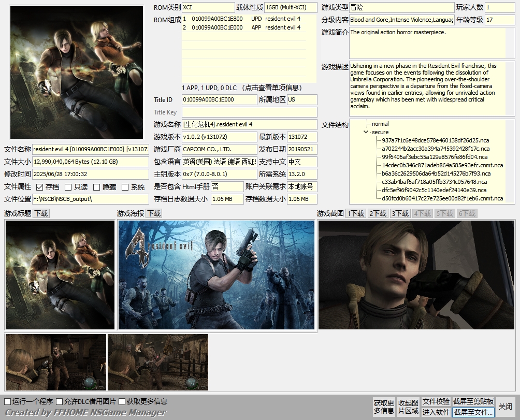Click the 收起图片区域 button
The width and height of the screenshot is (520, 420).
click(408, 407)
